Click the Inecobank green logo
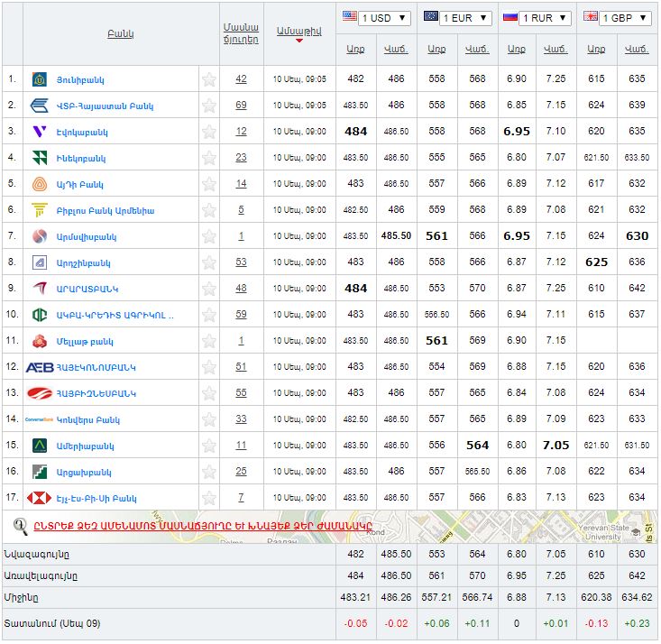Screen dimensions: 661x644 (39, 158)
